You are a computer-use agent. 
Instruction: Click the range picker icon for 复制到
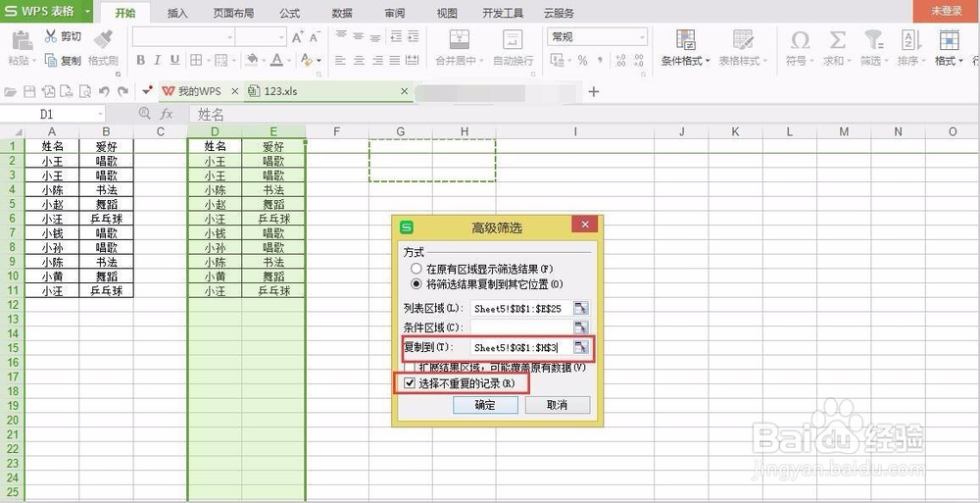pos(581,347)
